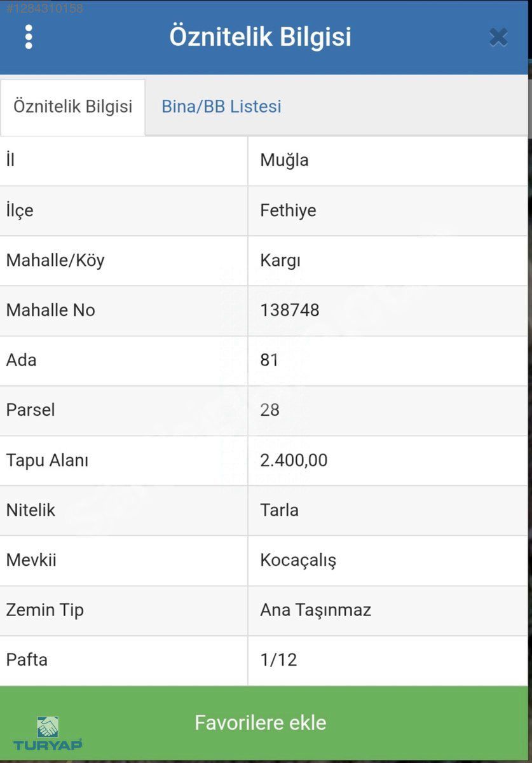Select the Nitelik value Tarla
This screenshot has height=763, width=532.
pyautogui.click(x=279, y=510)
